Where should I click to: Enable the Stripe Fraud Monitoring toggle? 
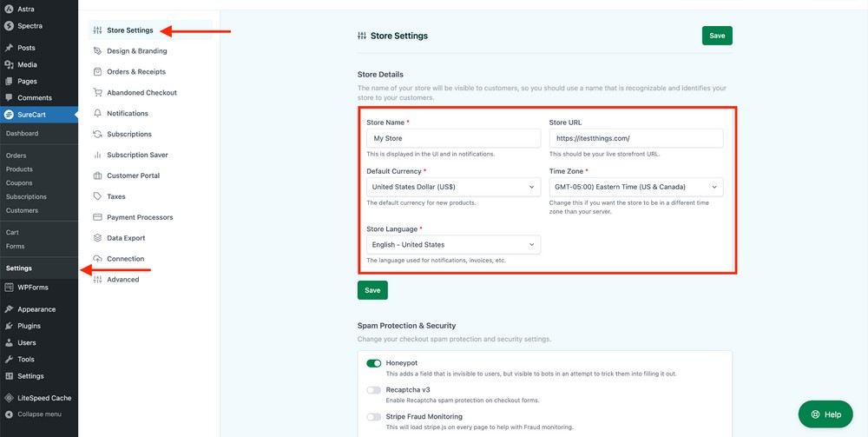click(373, 416)
